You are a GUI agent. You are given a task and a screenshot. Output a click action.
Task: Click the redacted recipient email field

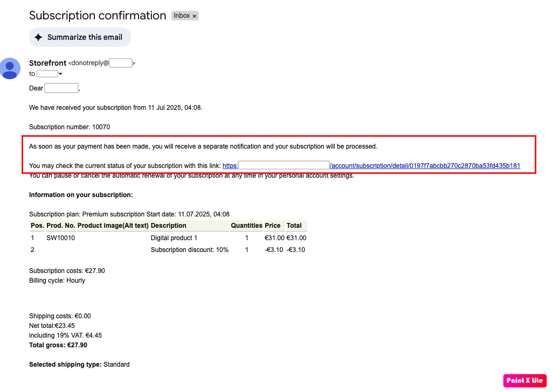coord(47,74)
